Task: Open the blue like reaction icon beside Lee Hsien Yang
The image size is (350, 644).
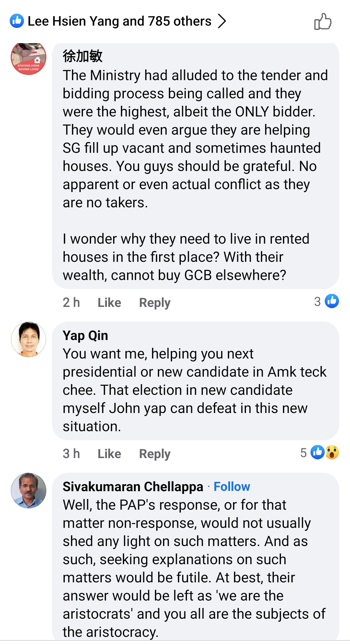Action: (17, 21)
